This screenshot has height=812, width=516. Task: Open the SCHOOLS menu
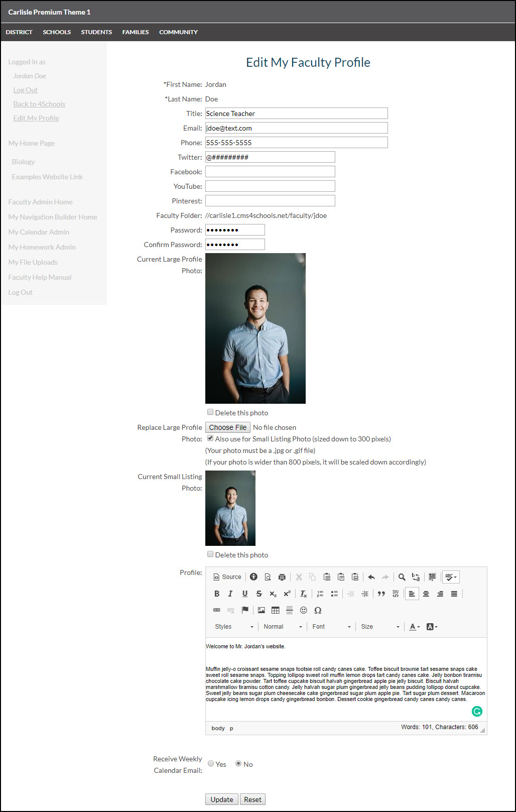(57, 32)
